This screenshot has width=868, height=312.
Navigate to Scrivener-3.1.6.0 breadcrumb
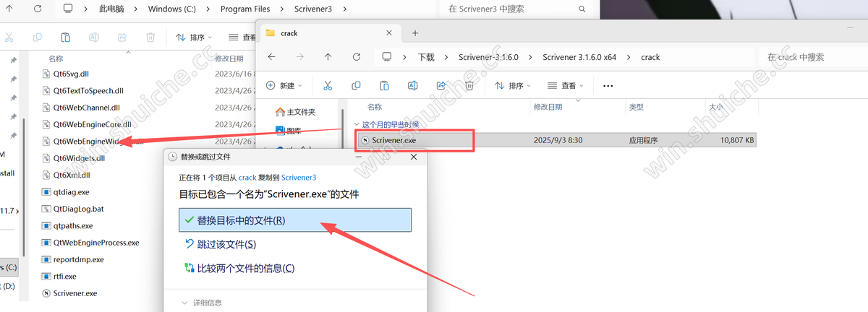click(x=488, y=57)
